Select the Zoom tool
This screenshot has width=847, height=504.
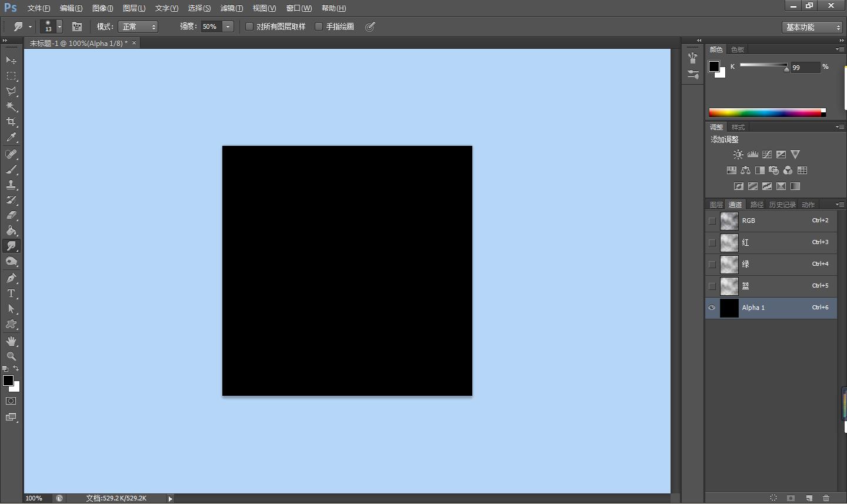(x=11, y=356)
